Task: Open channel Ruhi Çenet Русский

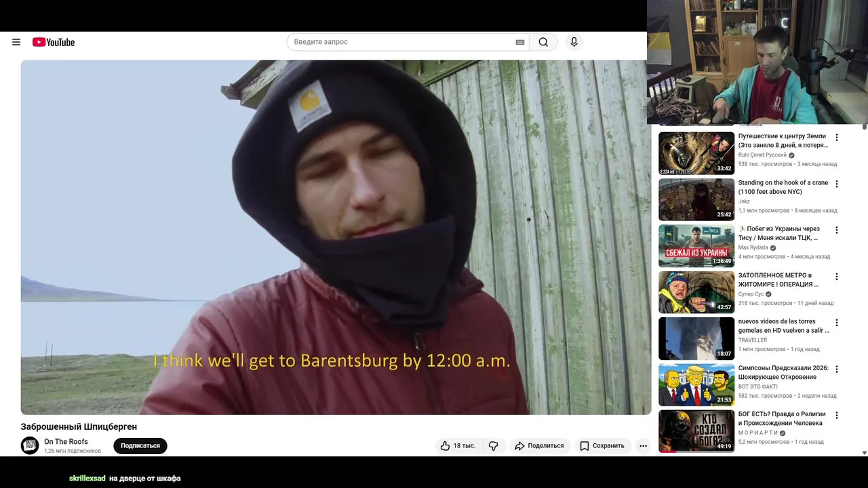Action: click(x=762, y=155)
